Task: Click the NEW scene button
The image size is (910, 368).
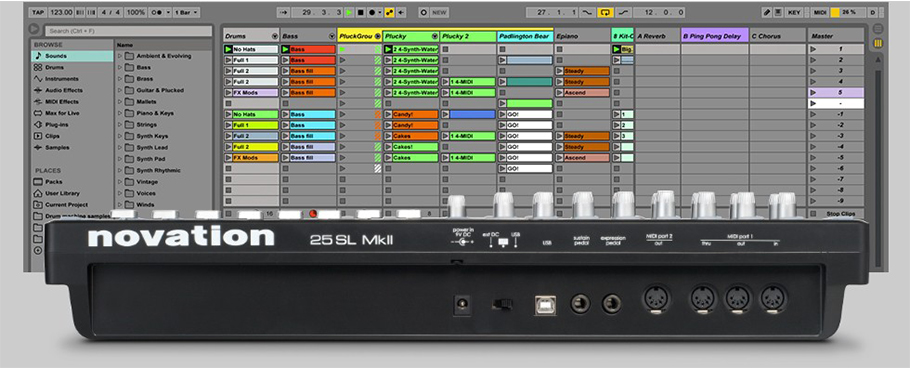Action: click(439, 12)
